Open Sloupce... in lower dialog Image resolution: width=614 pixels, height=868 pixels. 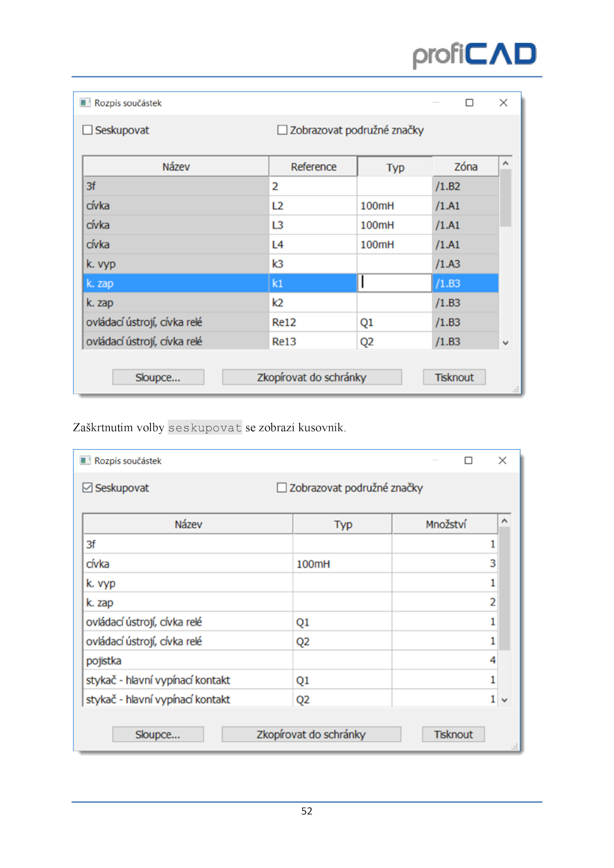coord(158,734)
